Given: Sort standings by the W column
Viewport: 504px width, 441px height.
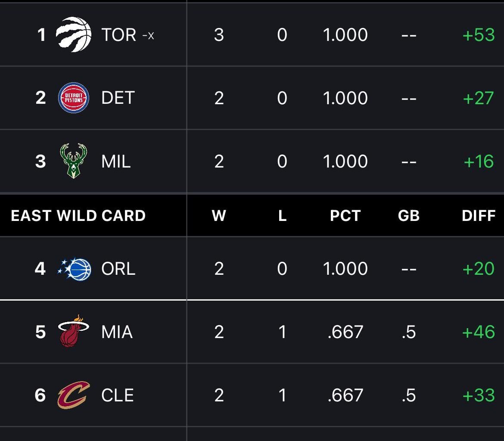Looking at the screenshot, I should point(219,216).
